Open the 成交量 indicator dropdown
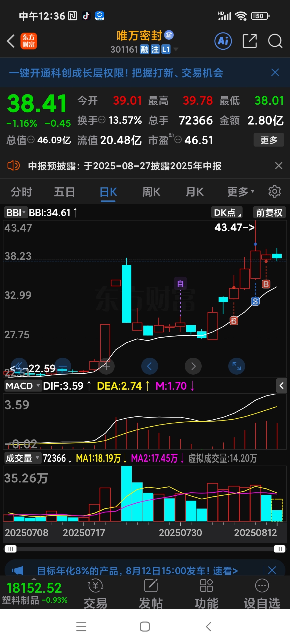 click(x=23, y=458)
